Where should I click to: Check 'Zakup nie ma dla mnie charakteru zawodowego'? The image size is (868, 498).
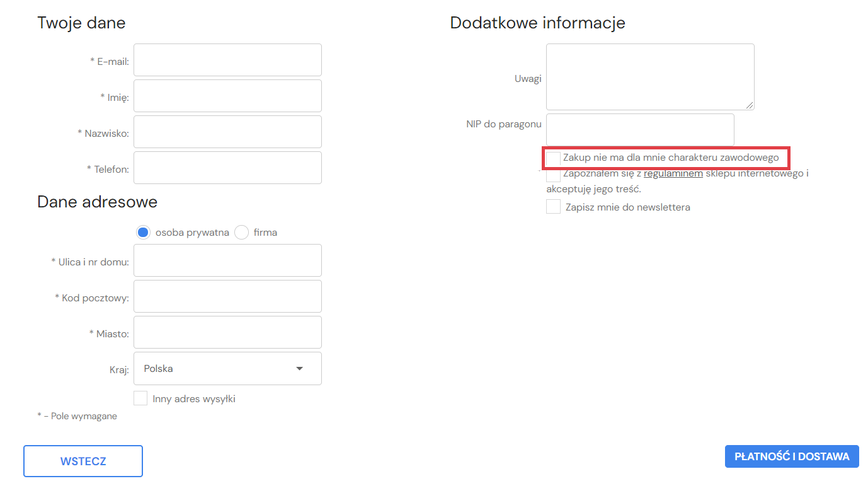click(553, 158)
